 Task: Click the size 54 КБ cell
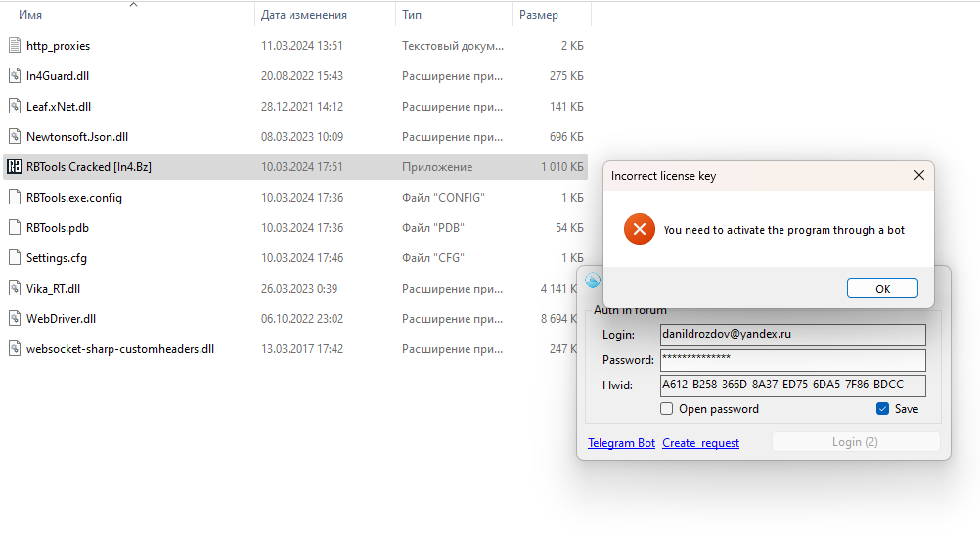(x=569, y=228)
